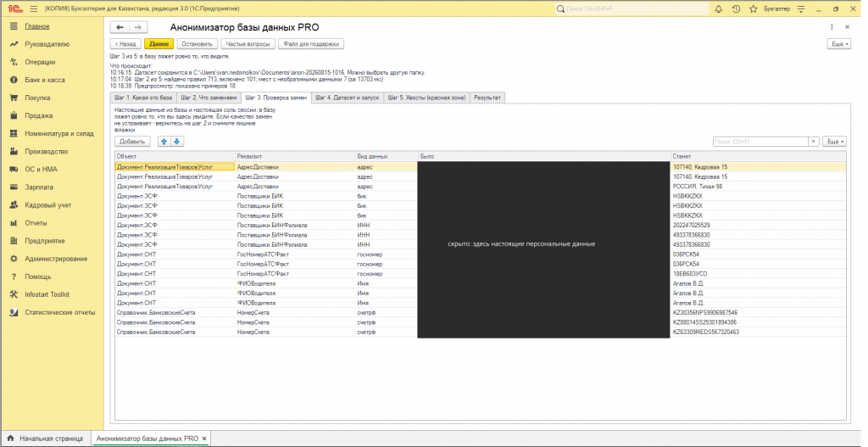Open the Infostart Toolkit section

click(x=47, y=294)
